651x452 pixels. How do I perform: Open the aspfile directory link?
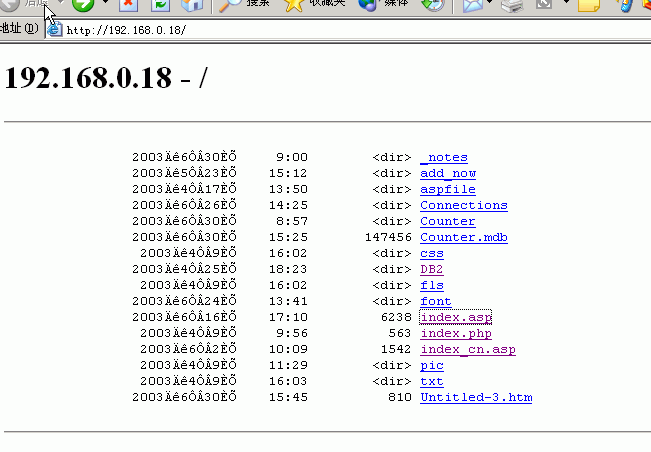447,189
